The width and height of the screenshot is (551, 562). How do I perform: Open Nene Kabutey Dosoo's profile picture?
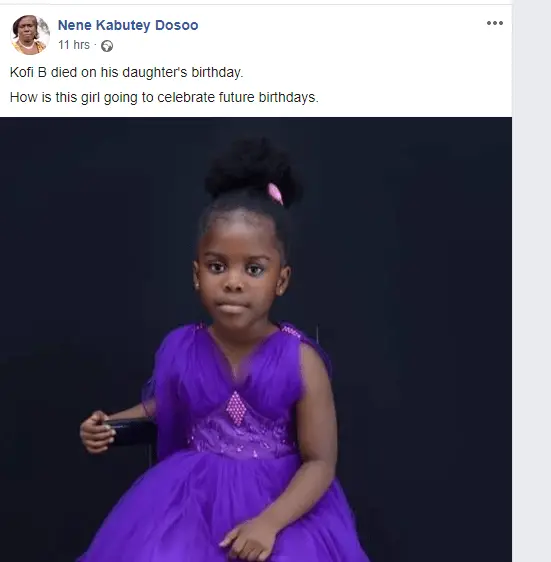30,35
